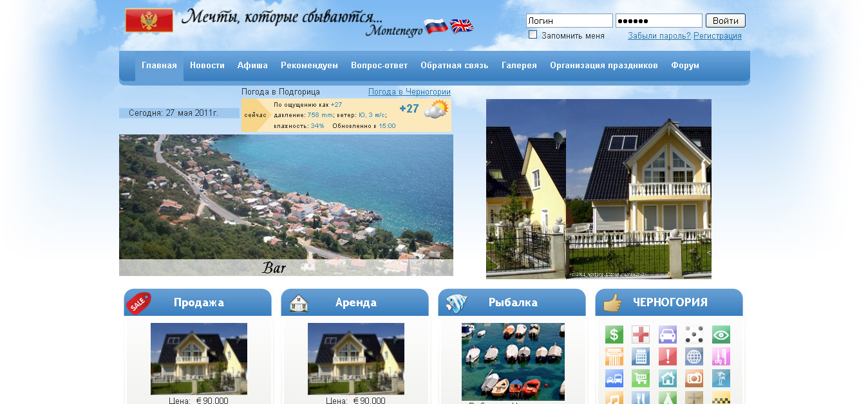This screenshot has width=868, height=404.
Task: Open the Форум menu item
Action: [685, 66]
